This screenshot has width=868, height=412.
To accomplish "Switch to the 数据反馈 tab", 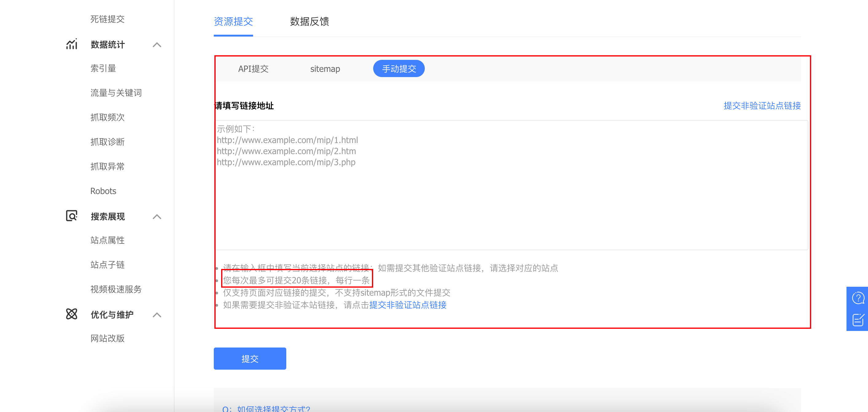I will [x=309, y=21].
